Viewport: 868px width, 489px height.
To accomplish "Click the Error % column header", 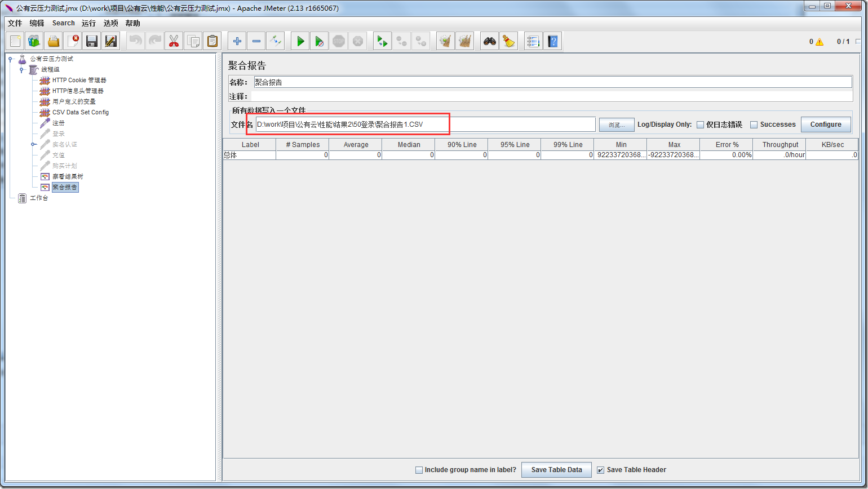I will click(x=727, y=145).
